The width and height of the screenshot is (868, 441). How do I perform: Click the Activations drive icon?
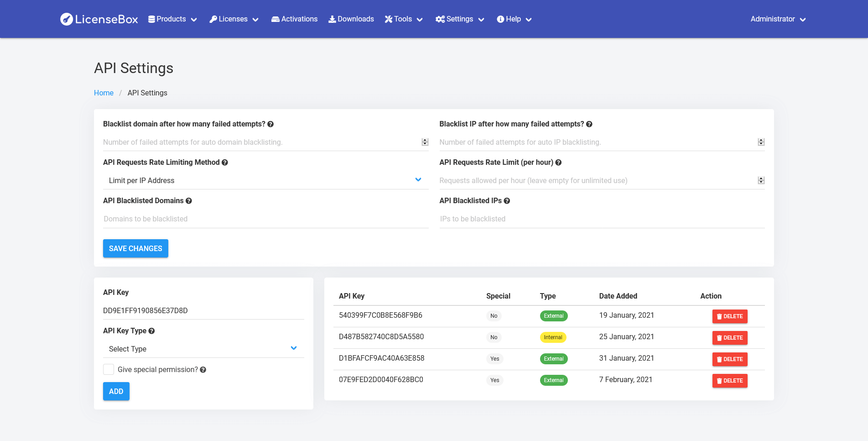275,19
